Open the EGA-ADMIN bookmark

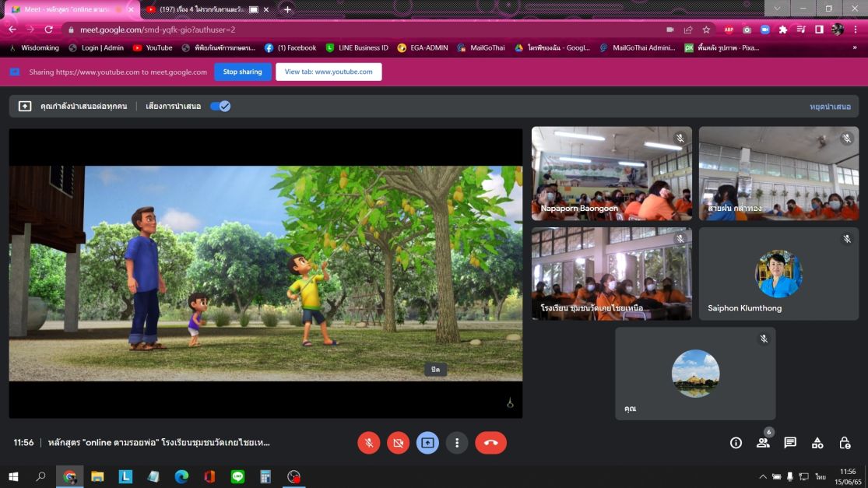423,48
